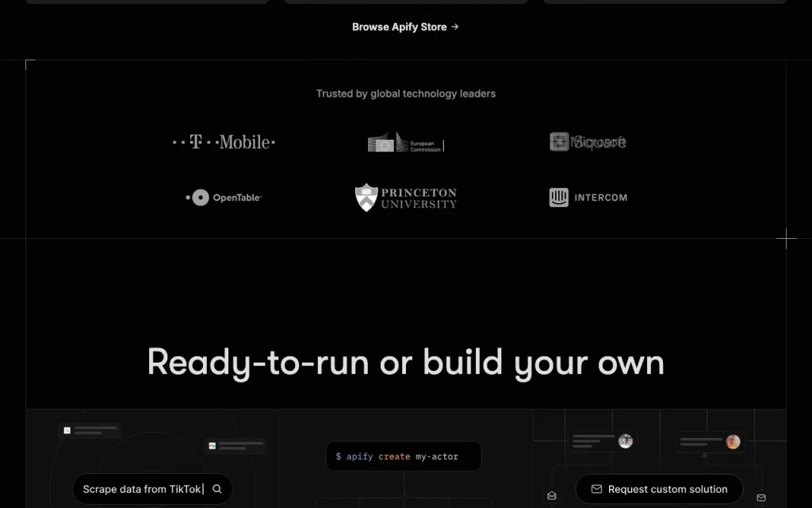Click the Ready-to-run or build your own heading
The width and height of the screenshot is (812, 508).
click(x=406, y=362)
